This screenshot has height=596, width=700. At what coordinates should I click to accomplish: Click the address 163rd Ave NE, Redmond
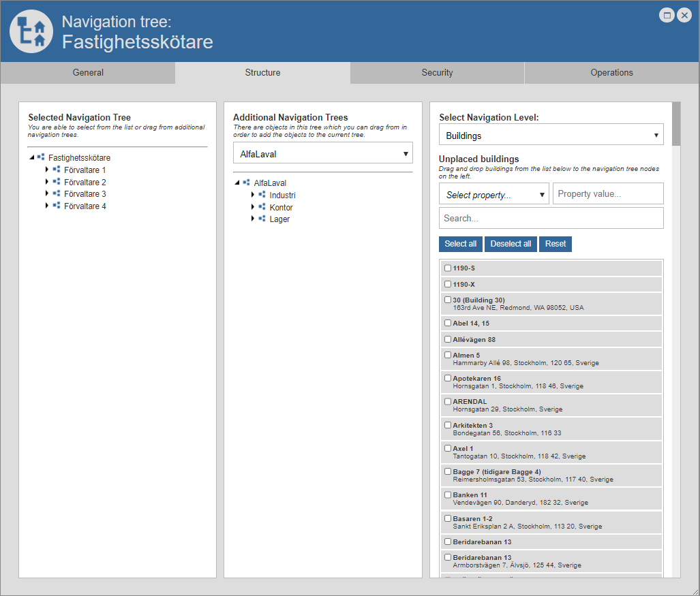pos(518,307)
